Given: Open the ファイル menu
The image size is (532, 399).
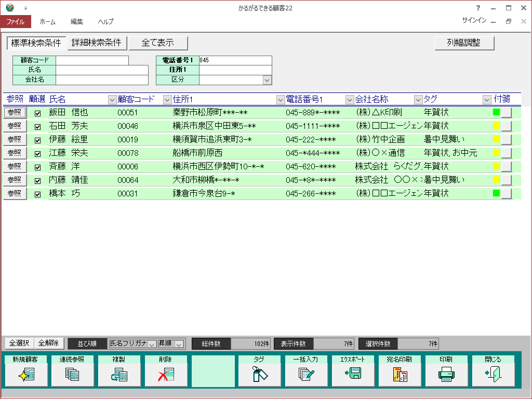Looking at the screenshot, I should (x=16, y=21).
